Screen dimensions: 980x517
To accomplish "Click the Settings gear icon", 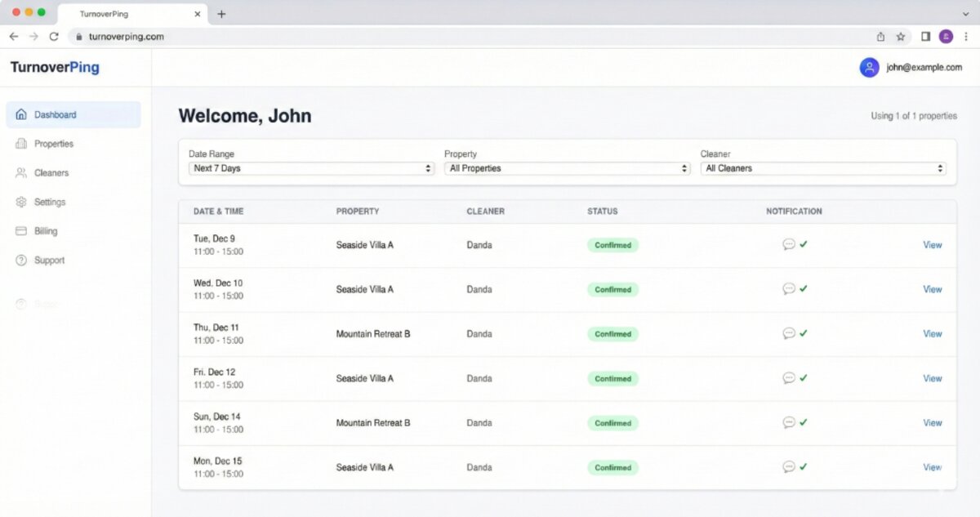I will click(21, 202).
